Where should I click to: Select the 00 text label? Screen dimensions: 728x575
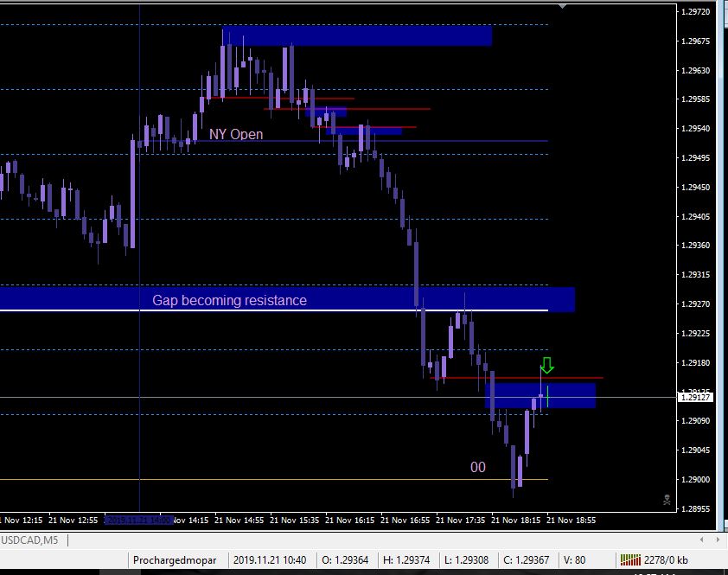pos(478,467)
